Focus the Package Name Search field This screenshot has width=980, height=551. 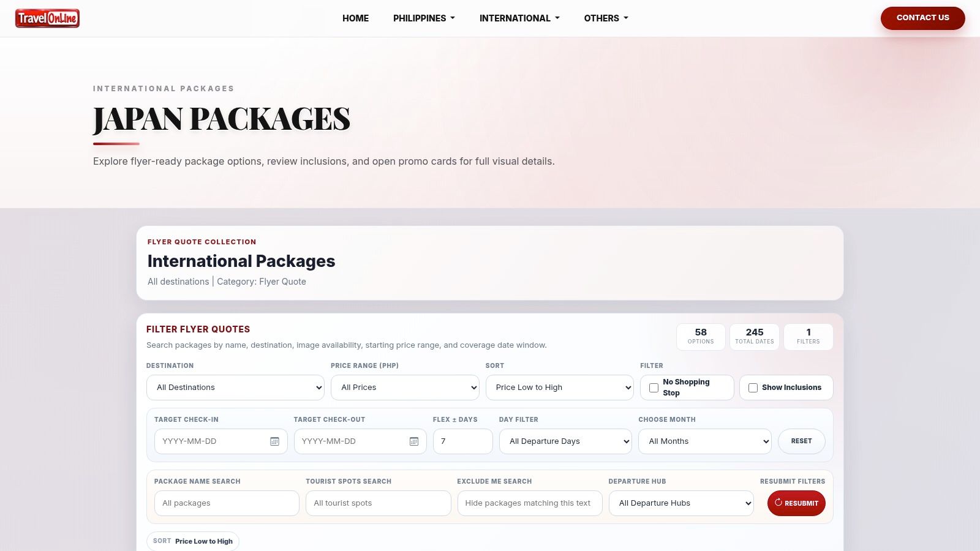[x=227, y=503]
